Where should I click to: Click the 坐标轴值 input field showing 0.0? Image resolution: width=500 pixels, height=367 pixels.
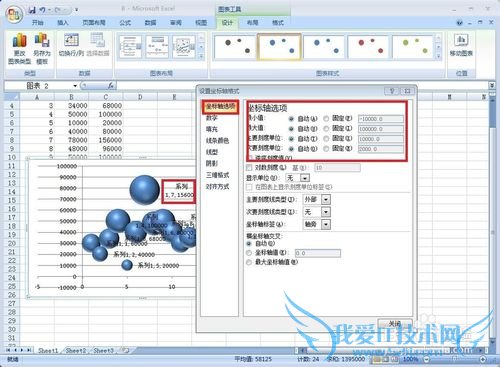(318, 253)
